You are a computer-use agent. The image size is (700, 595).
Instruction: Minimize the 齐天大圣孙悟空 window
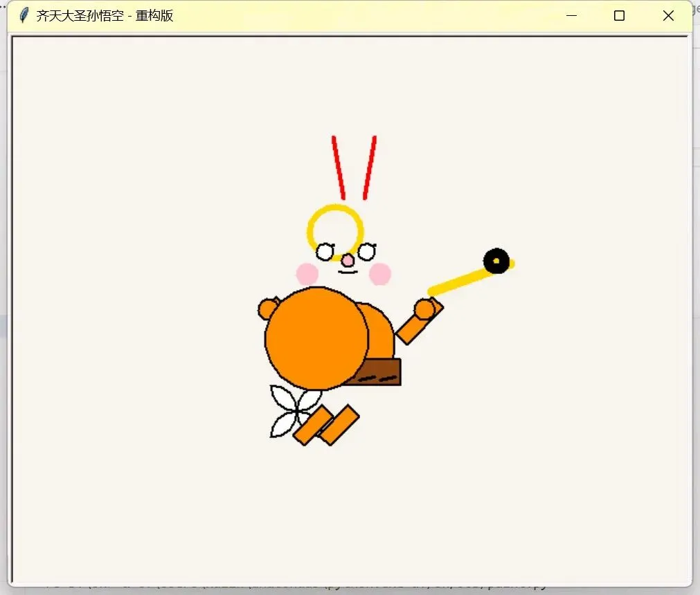571,16
